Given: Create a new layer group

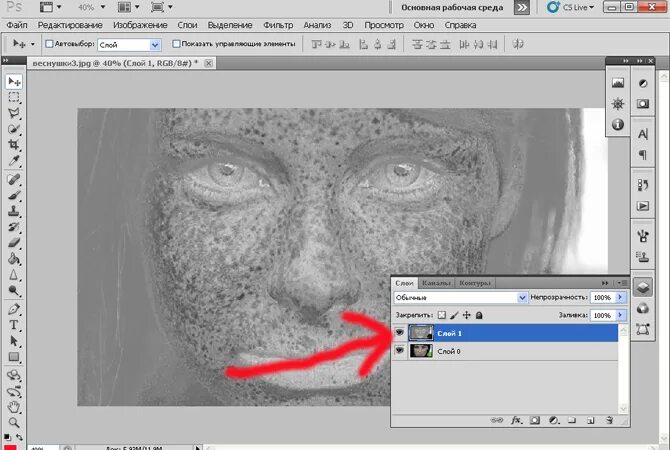Looking at the screenshot, I should click(572, 421).
